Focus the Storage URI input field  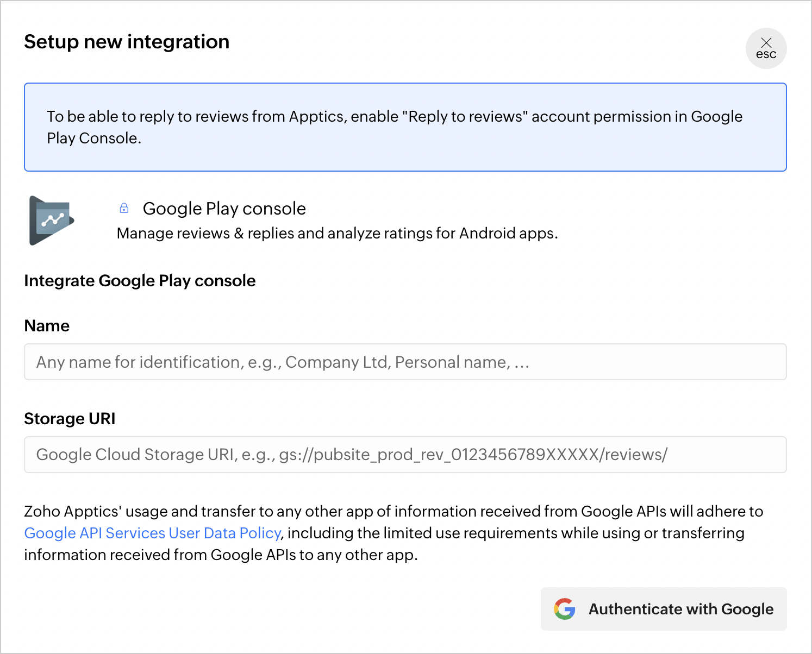tap(405, 455)
